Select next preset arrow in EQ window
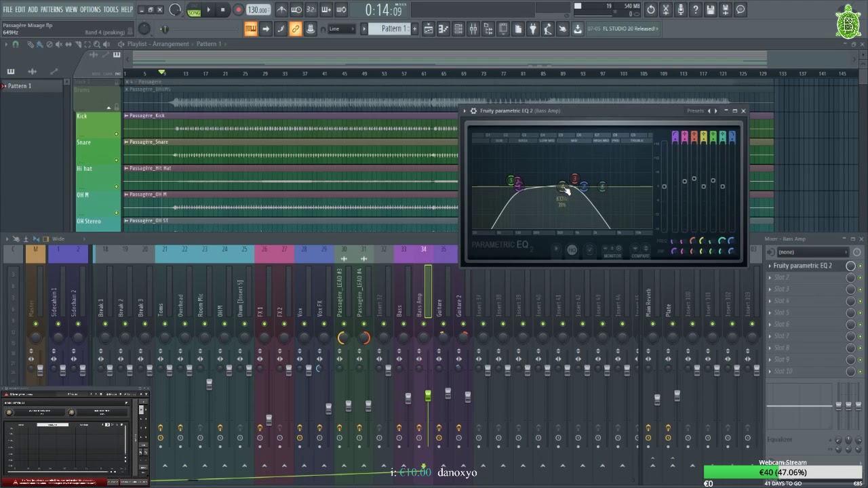868x488 pixels. click(715, 110)
